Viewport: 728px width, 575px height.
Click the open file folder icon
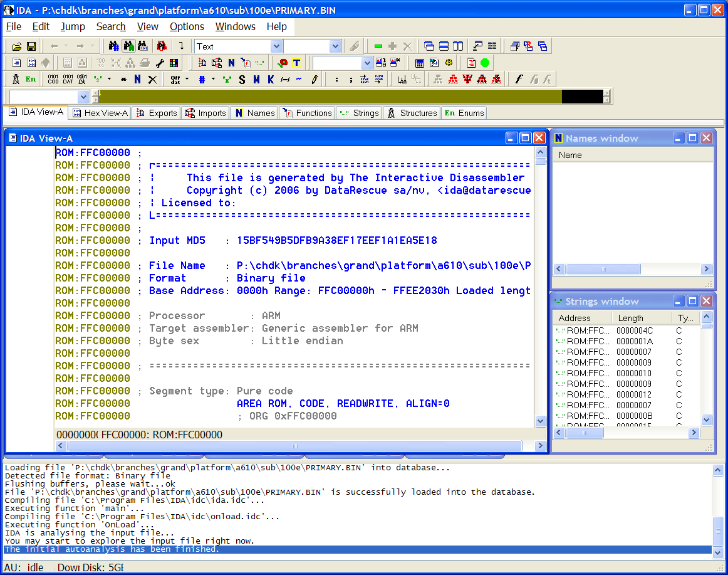tap(17, 46)
